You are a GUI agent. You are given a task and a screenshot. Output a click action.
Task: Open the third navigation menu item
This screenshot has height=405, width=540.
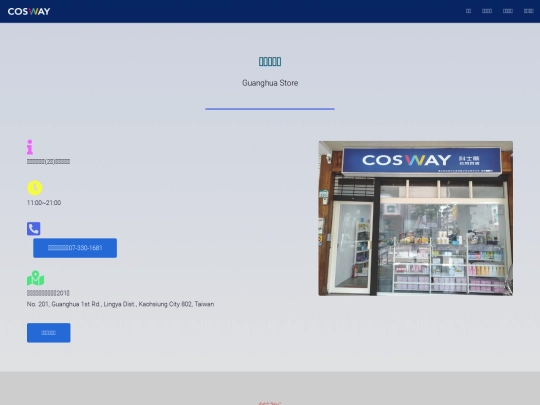(508, 11)
